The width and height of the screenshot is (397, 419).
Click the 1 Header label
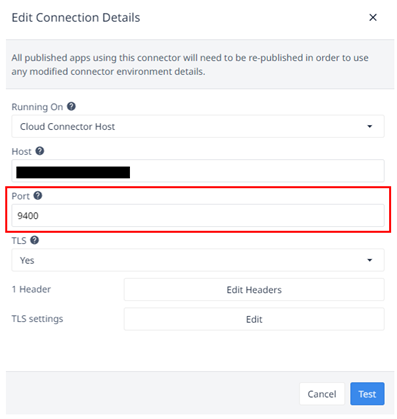pos(31,289)
